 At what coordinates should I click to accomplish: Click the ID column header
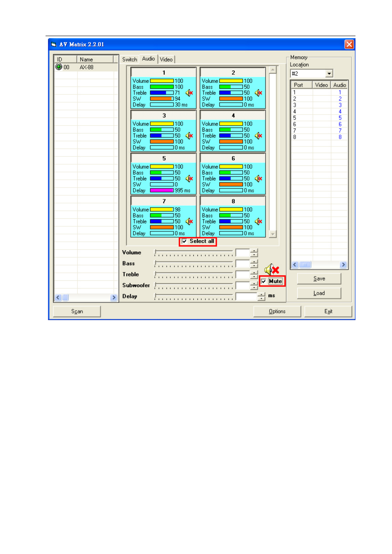(x=66, y=60)
